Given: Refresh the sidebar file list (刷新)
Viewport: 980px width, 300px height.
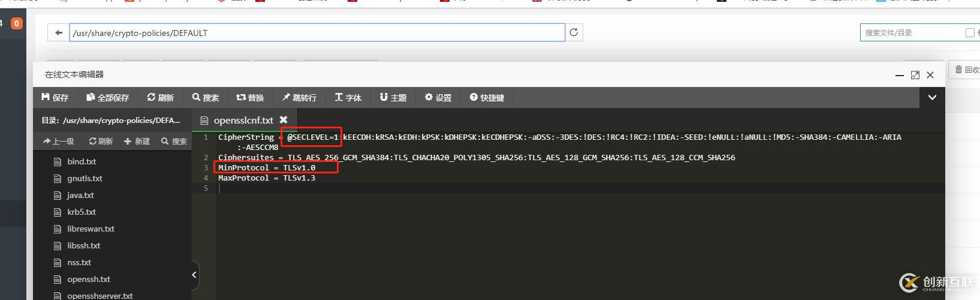Looking at the screenshot, I should pos(101,141).
